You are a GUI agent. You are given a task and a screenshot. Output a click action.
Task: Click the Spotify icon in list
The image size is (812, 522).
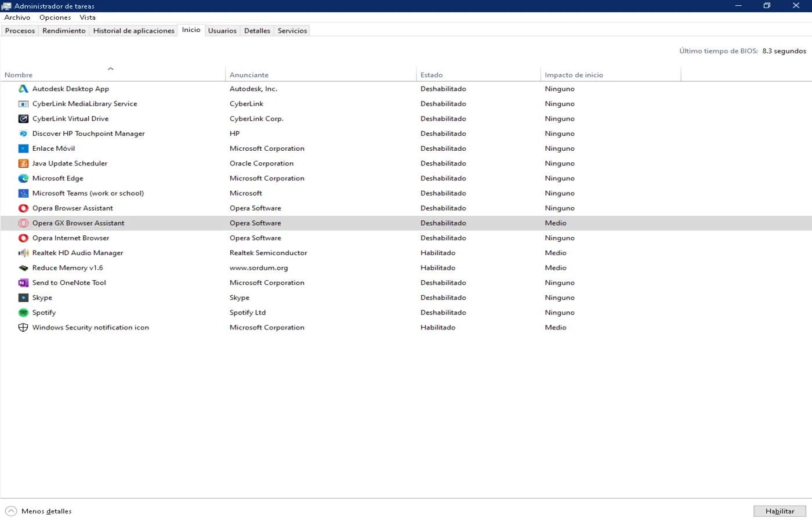click(23, 313)
